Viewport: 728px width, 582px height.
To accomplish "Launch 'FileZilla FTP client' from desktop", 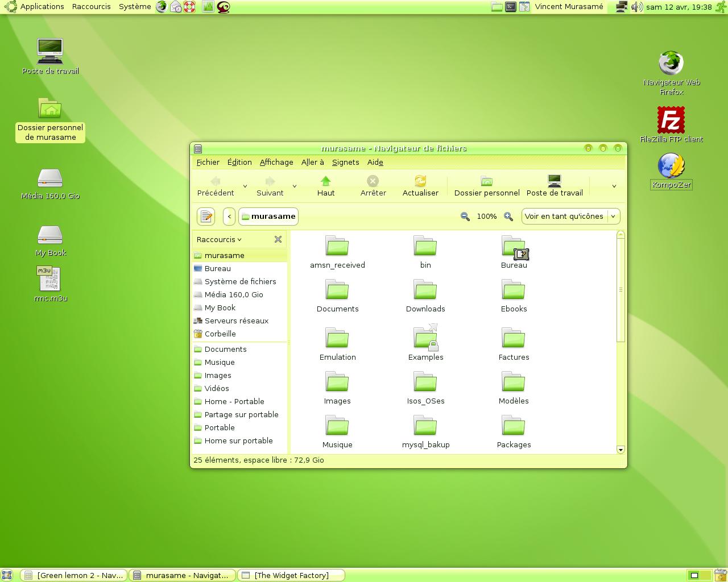I will 671,124.
